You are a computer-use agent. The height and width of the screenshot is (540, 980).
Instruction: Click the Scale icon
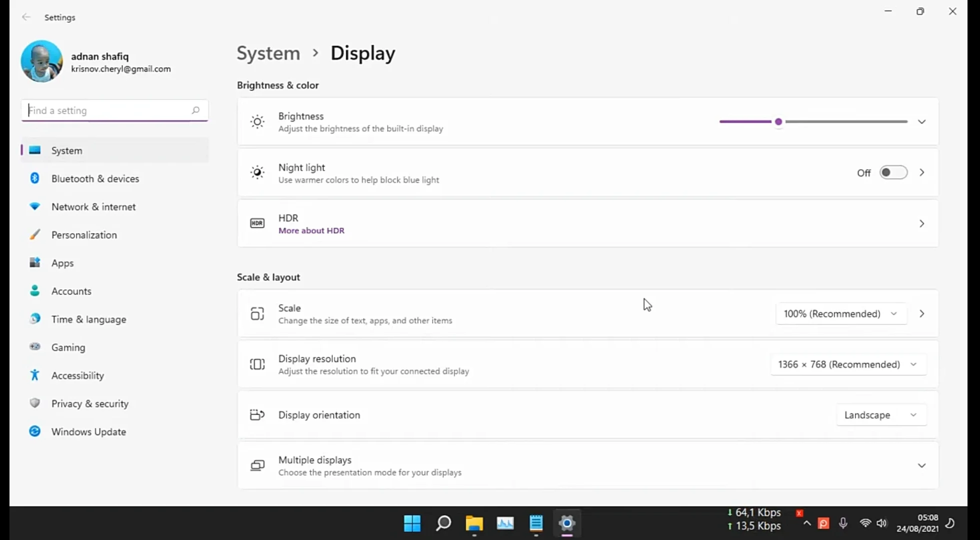coord(257,313)
